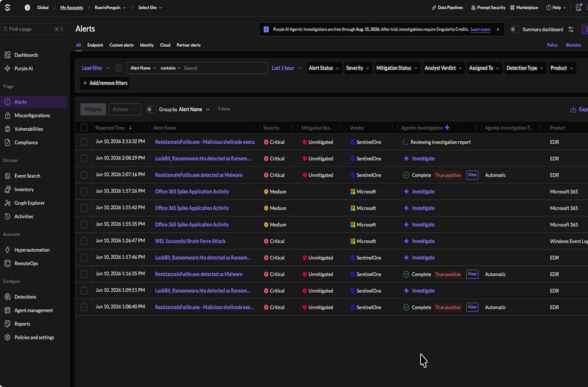Click the Find a page search box
The width and height of the screenshot is (588, 387).
[34, 29]
